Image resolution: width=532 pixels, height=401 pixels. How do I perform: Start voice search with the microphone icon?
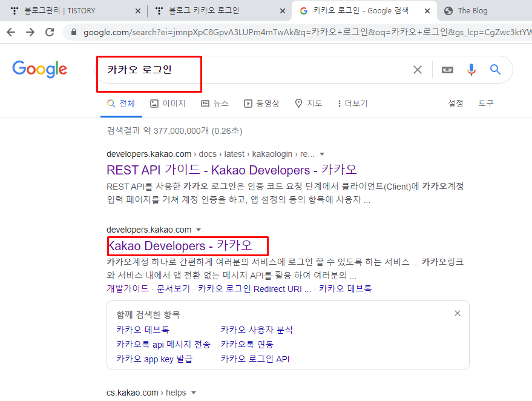click(x=471, y=70)
